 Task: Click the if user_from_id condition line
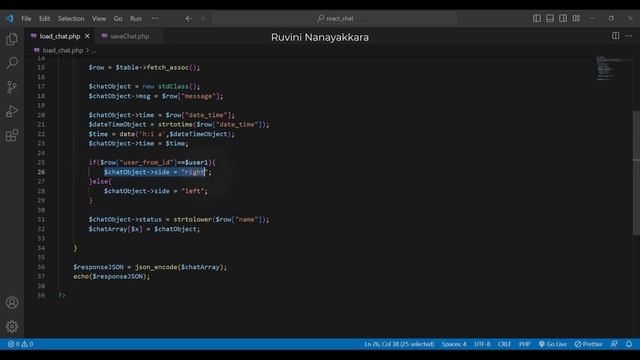(x=152, y=162)
